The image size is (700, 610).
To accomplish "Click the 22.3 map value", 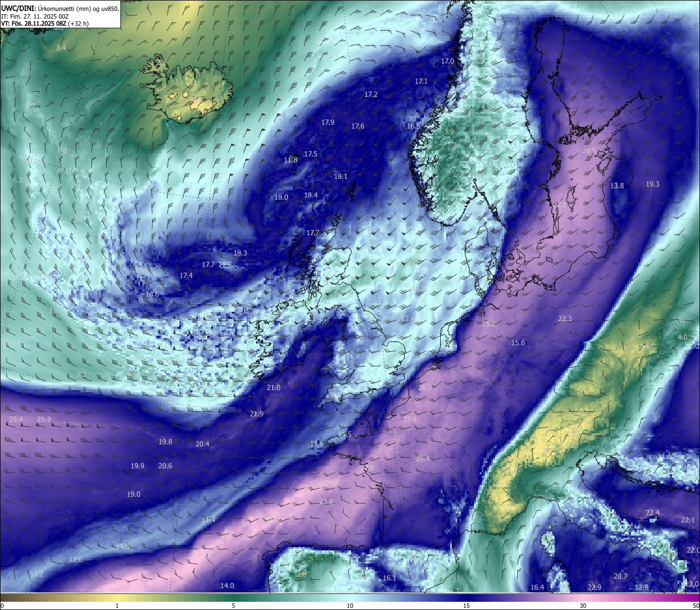I will 565,319.
